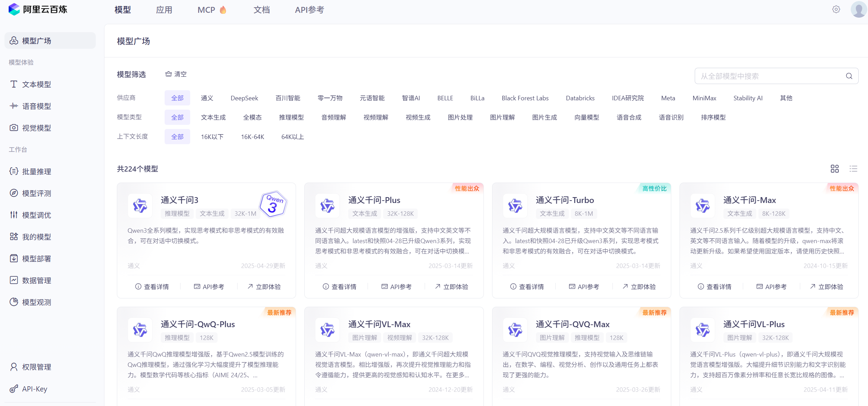Filter context length 64K以上
This screenshot has height=406, width=868.
[293, 137]
